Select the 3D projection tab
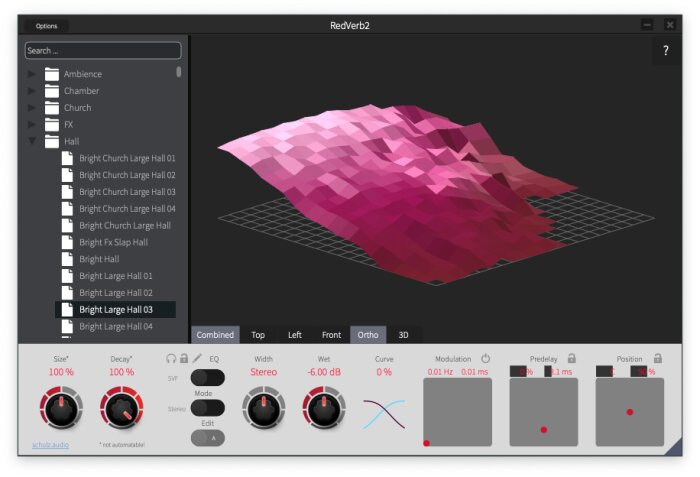This screenshot has height=477, width=700. pyautogui.click(x=404, y=335)
